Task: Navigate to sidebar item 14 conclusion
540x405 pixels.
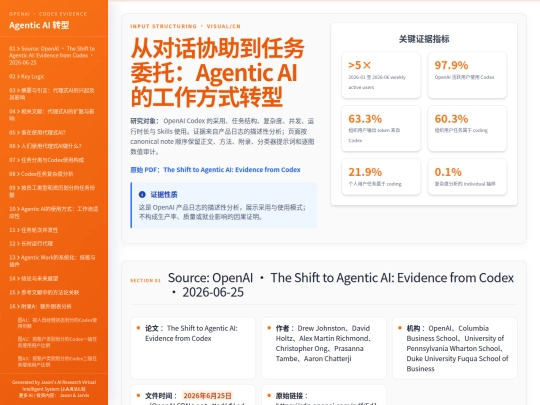Action: 33,278
